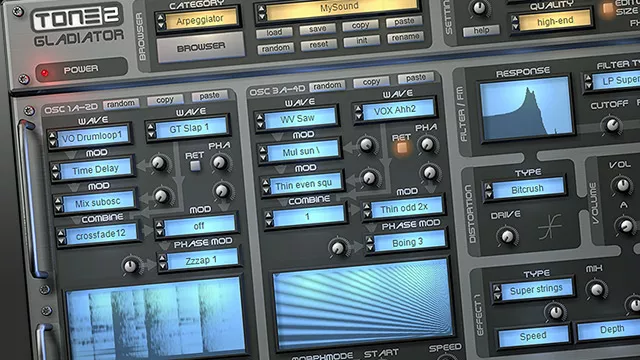Click the filter RESPONSE graph display
The height and width of the screenshot is (360, 640).
(527, 108)
